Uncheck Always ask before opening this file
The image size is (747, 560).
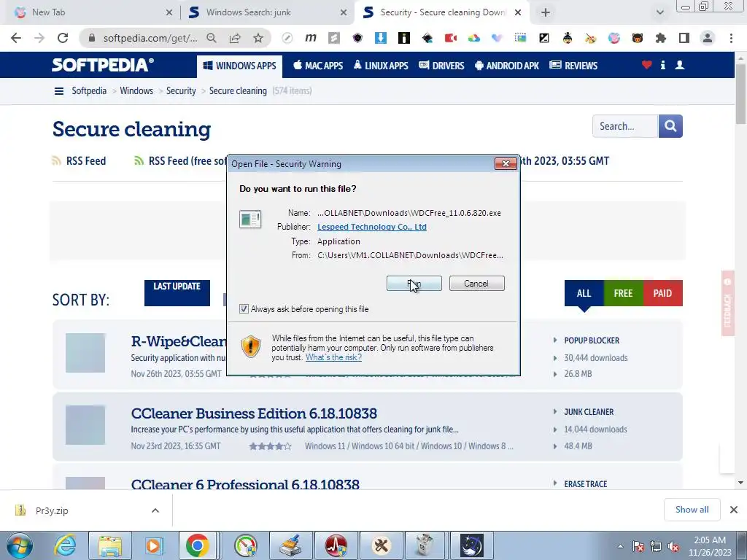point(244,309)
